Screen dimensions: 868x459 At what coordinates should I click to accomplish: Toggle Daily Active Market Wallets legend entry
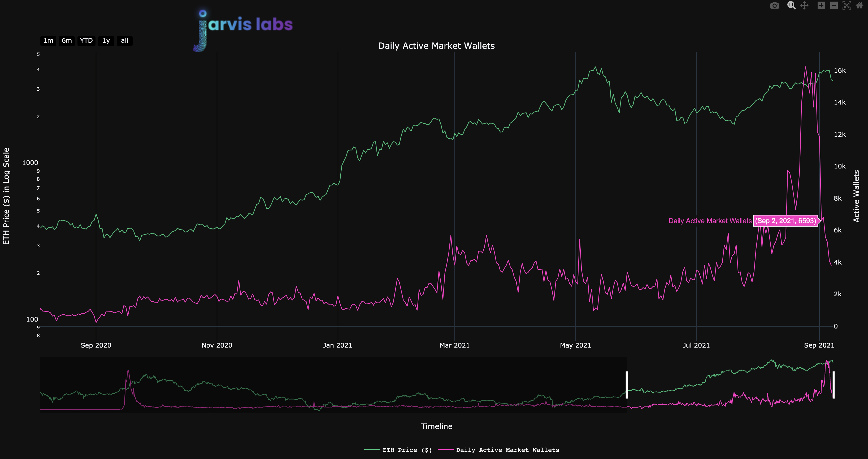tap(507, 450)
